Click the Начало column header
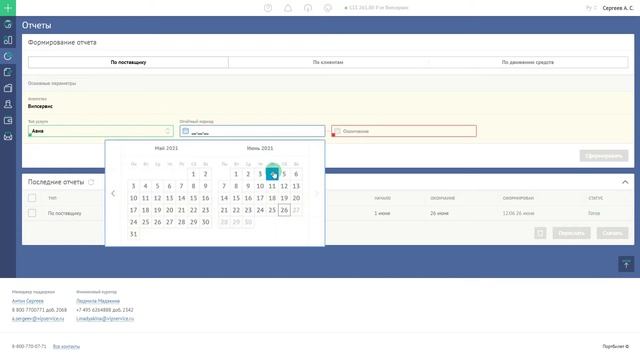The height and width of the screenshot is (360, 640). tap(382, 198)
